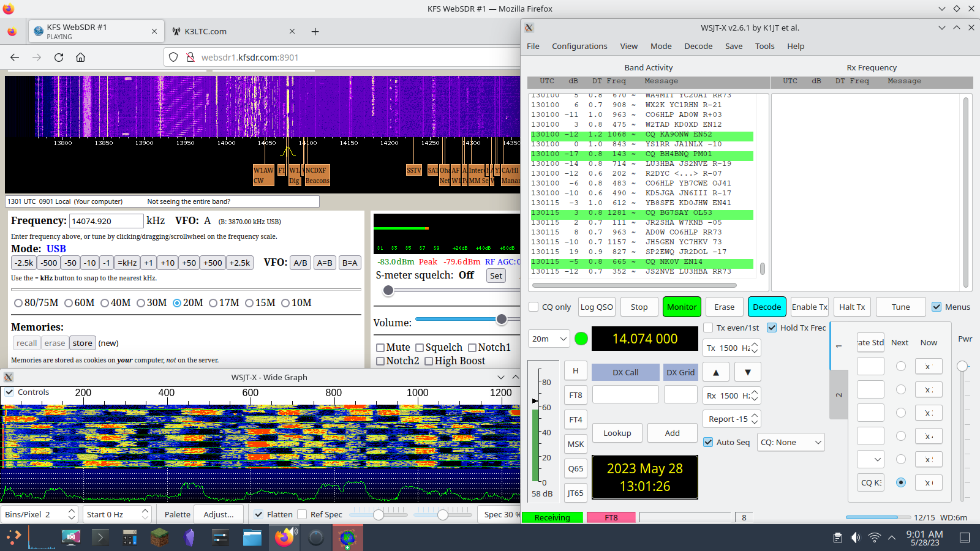Launch Minecraft from the taskbar
980x551 pixels.
[x=160, y=538]
